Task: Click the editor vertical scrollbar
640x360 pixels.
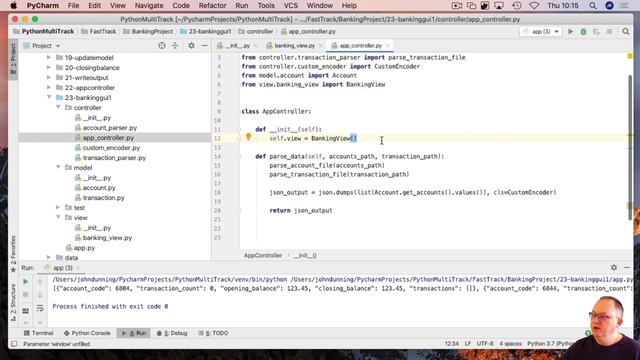Action: pyautogui.click(x=630, y=147)
